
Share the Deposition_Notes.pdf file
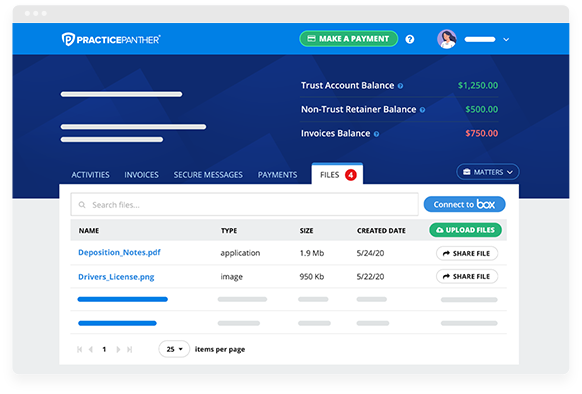(467, 253)
